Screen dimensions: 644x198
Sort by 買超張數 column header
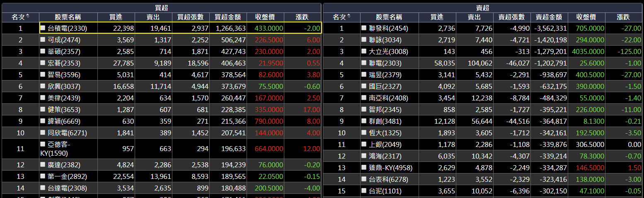(191, 17)
